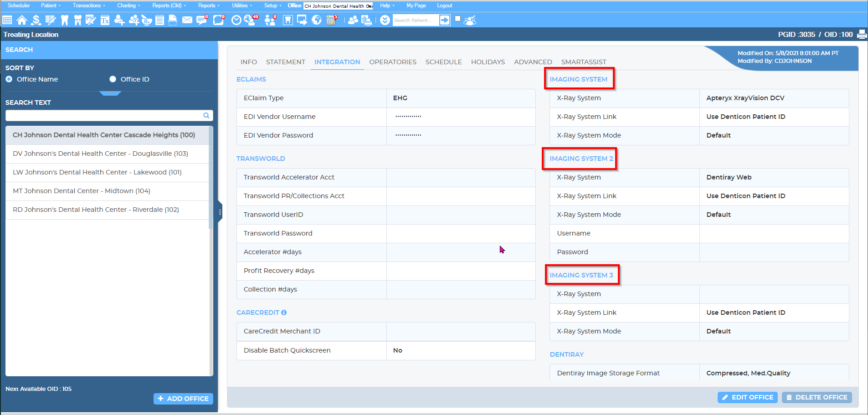Select MT Johnson Dental Center - Midtown (104)
The width and height of the screenshot is (868, 415).
click(108, 191)
